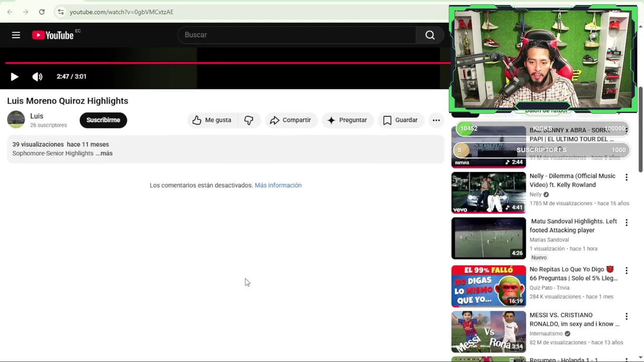Screen dimensions: 644x362
Task: Share the video via Compartir
Action: click(290, 120)
